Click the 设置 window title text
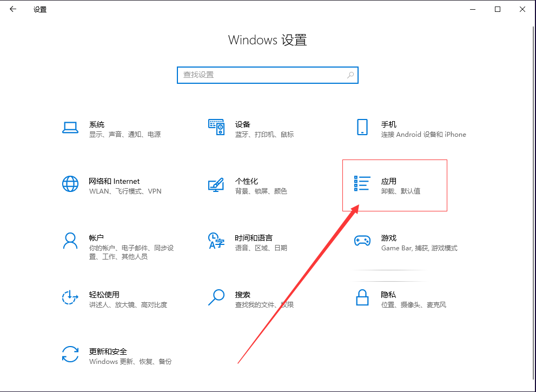Screen dimensions: 536x392 [x=40, y=10]
